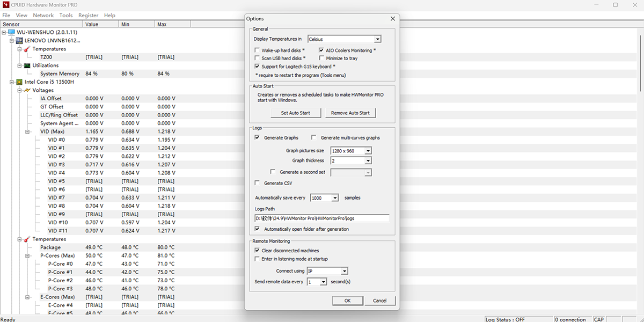Collapse the Voltages tree node
644x322 pixels.
click(x=20, y=90)
